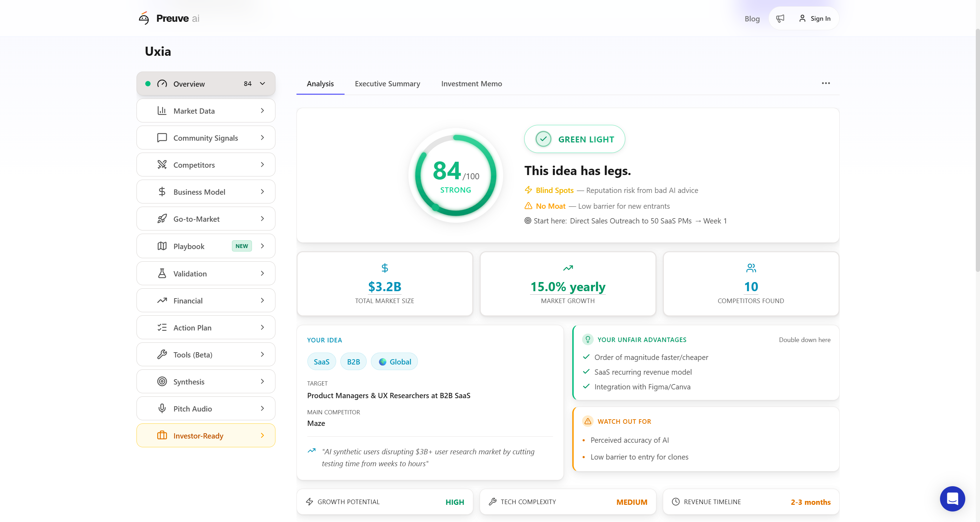Click the $3.2B total market size card

click(x=385, y=284)
